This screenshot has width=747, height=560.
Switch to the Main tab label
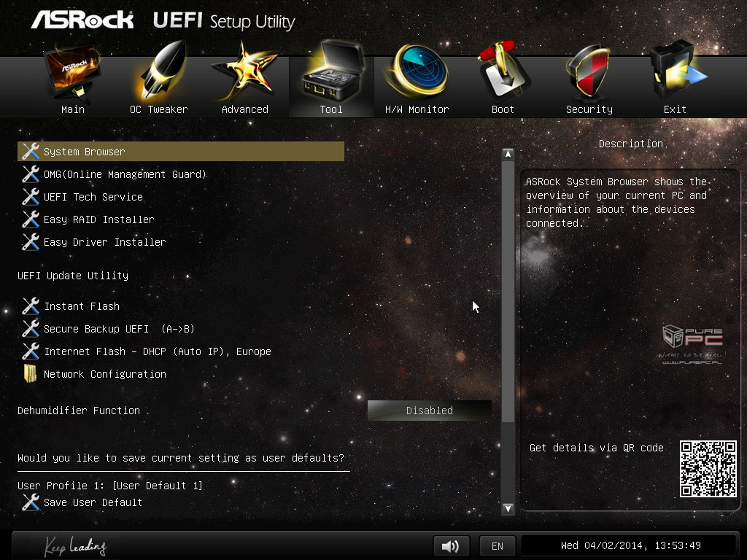(x=73, y=109)
